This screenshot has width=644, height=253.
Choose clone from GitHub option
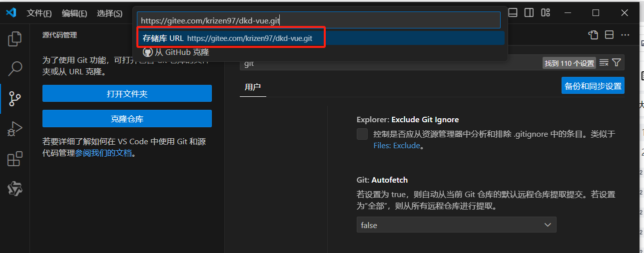coord(321,52)
